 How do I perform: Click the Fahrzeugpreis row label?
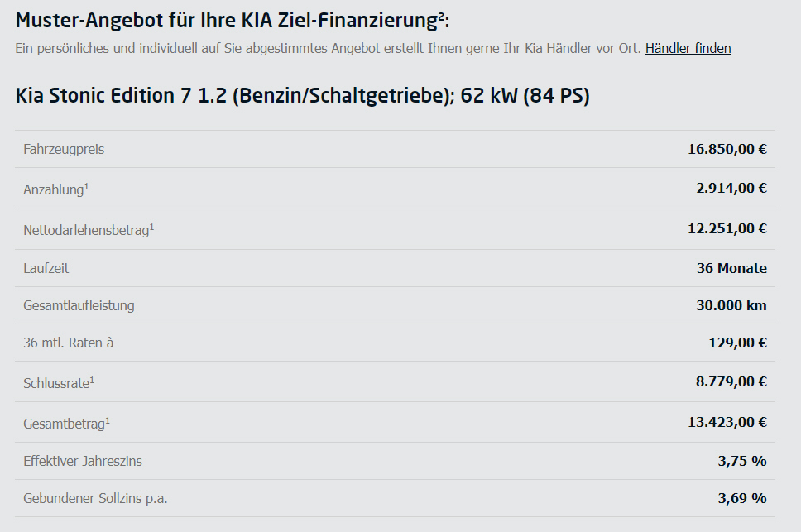(x=64, y=149)
